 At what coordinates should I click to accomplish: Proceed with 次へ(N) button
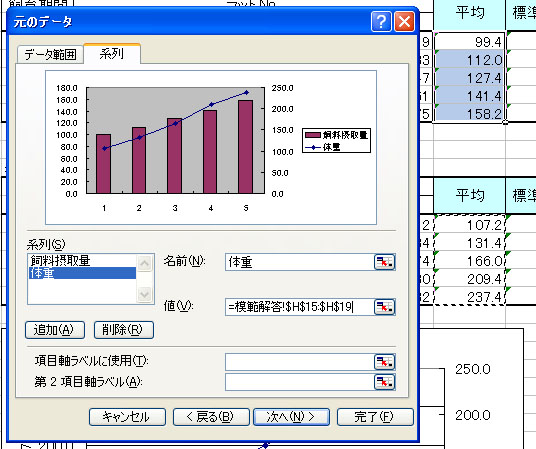pyautogui.click(x=291, y=417)
